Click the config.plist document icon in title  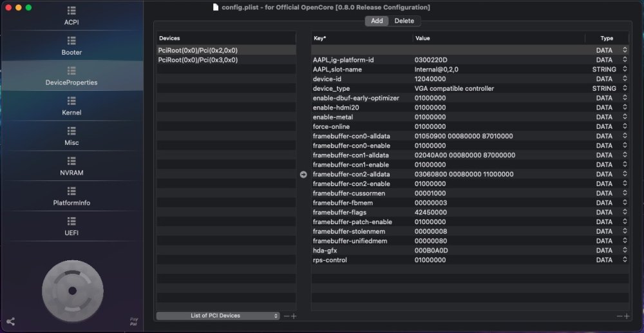[216, 7]
